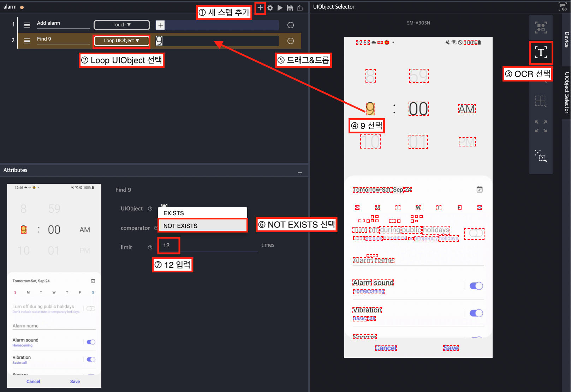Click the export/upload icon in the toolbar
This screenshot has width=571, height=392.
pos(300,8)
